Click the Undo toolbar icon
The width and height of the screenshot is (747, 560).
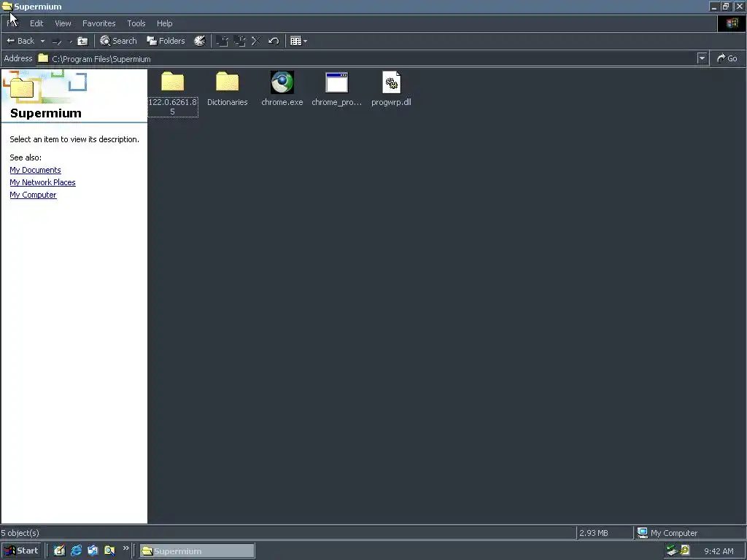pyautogui.click(x=274, y=41)
